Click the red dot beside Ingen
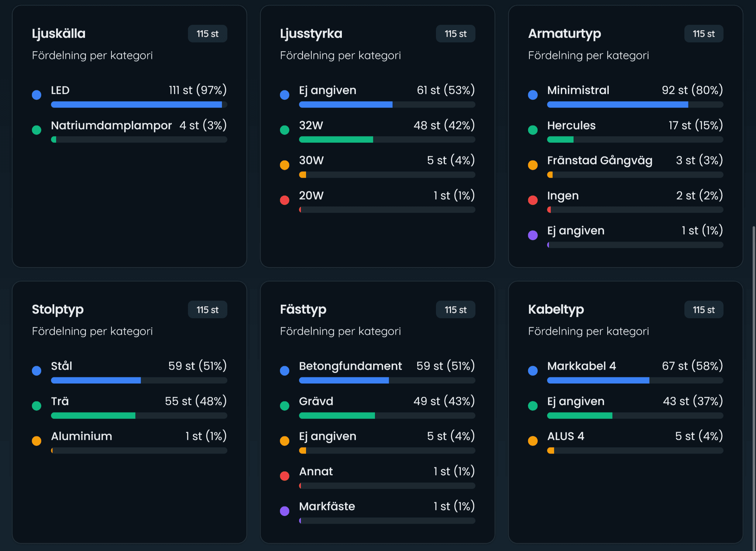 (533, 200)
